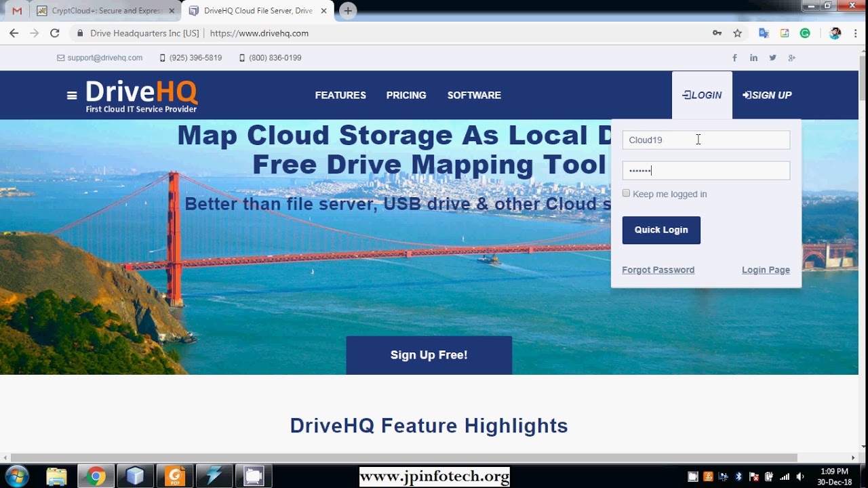This screenshot has width=868, height=488.
Task: Switch to the Gmail pinned tab
Action: pos(17,11)
